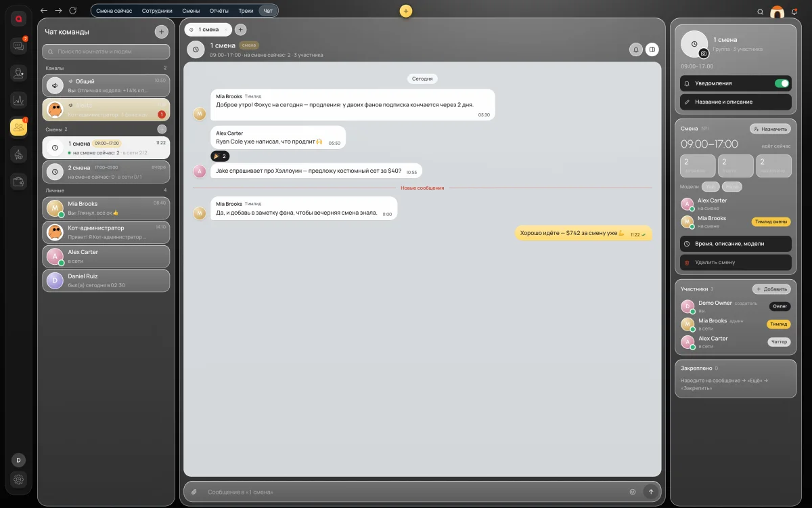Click the Сегодня date chip

[x=422, y=79]
